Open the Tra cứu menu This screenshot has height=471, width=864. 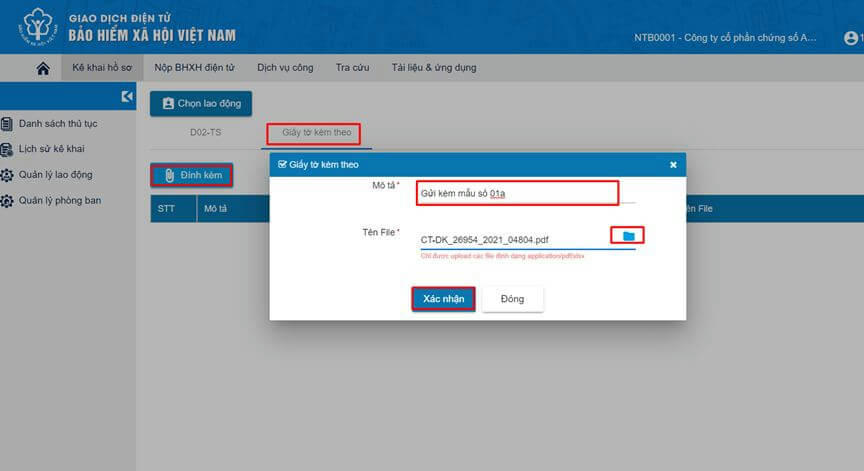coord(353,68)
